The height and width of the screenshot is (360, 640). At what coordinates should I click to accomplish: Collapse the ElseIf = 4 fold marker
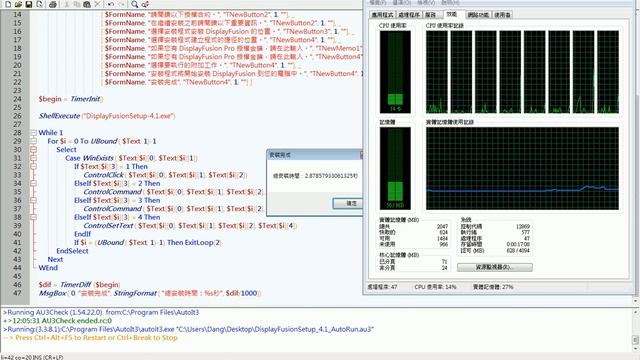[x=33, y=217]
